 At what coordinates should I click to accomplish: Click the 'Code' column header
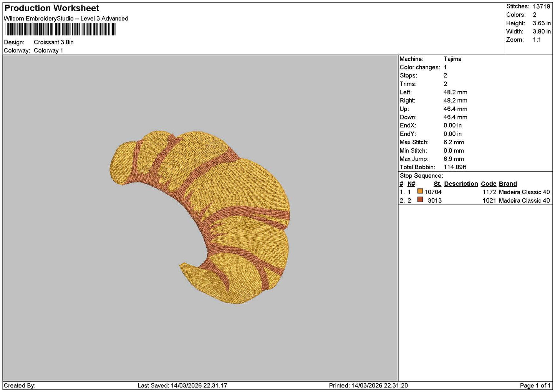coord(489,184)
